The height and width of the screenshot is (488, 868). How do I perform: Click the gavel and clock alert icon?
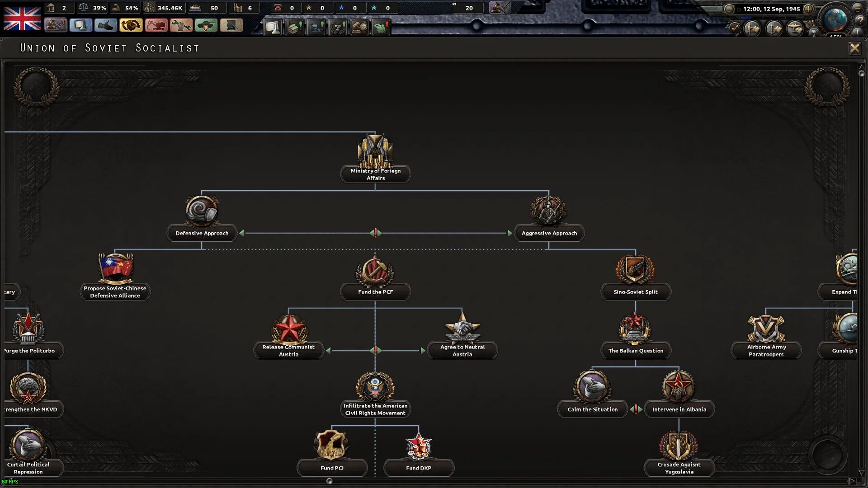coord(359,28)
